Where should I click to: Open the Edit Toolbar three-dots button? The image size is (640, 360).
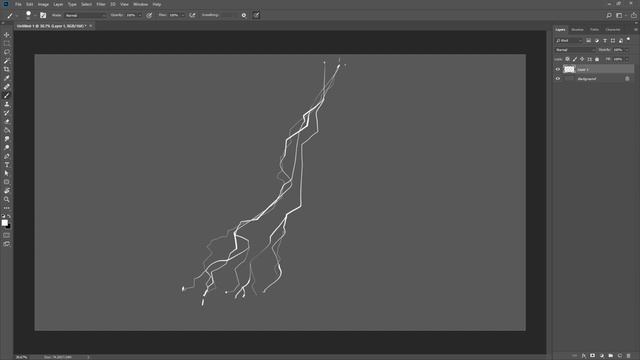click(7, 208)
